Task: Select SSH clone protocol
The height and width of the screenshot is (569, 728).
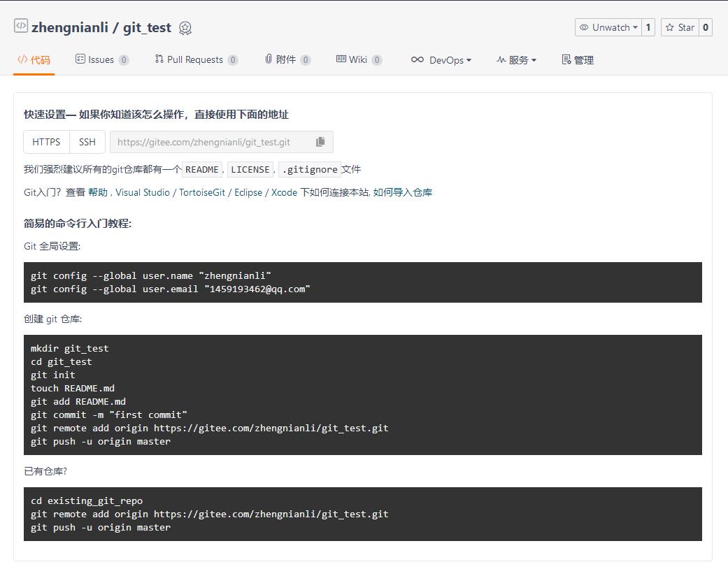Action: [x=87, y=142]
